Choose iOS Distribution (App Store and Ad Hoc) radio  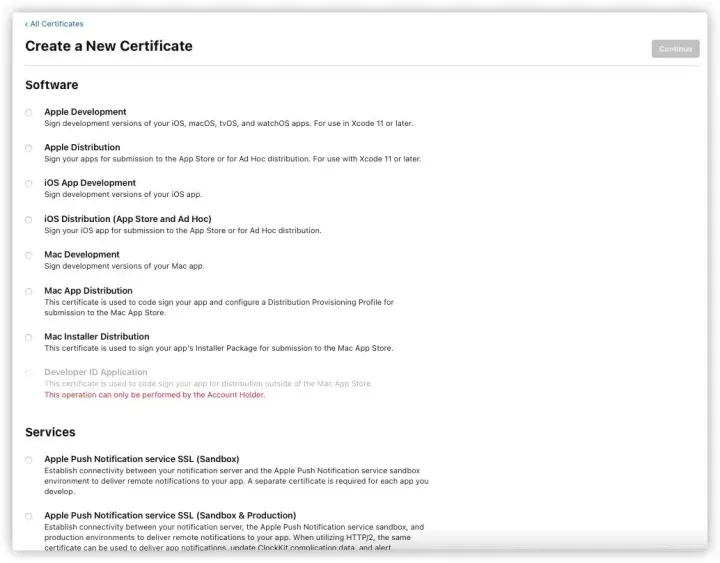(28, 220)
